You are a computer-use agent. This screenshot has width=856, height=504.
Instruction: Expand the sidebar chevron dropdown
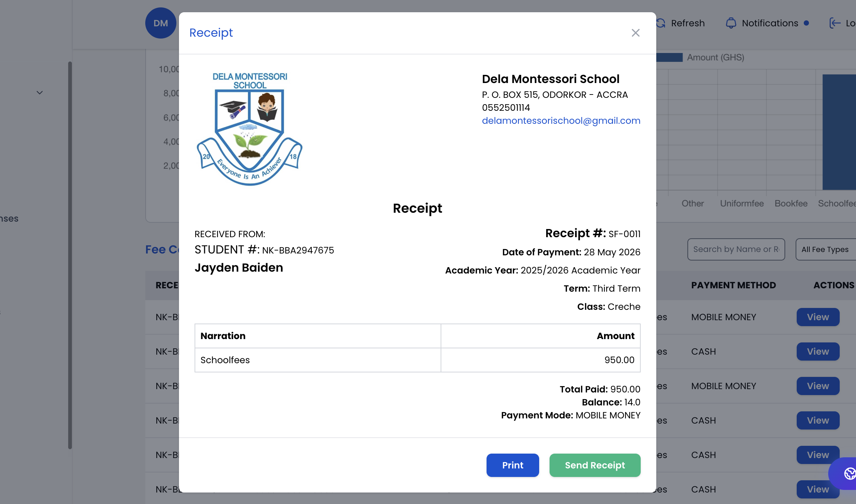coord(40,93)
